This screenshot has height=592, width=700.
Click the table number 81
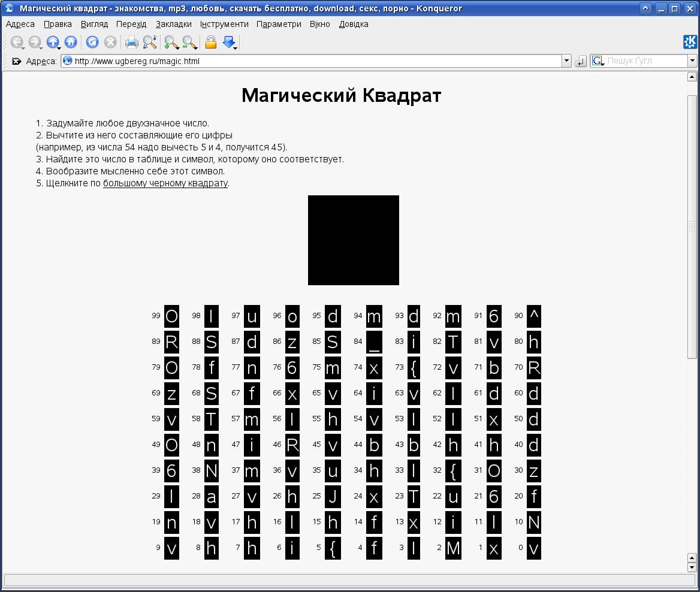pyautogui.click(x=478, y=341)
